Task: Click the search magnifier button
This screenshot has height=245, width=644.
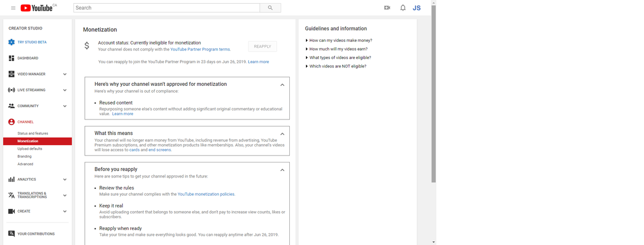Action: 270,8
